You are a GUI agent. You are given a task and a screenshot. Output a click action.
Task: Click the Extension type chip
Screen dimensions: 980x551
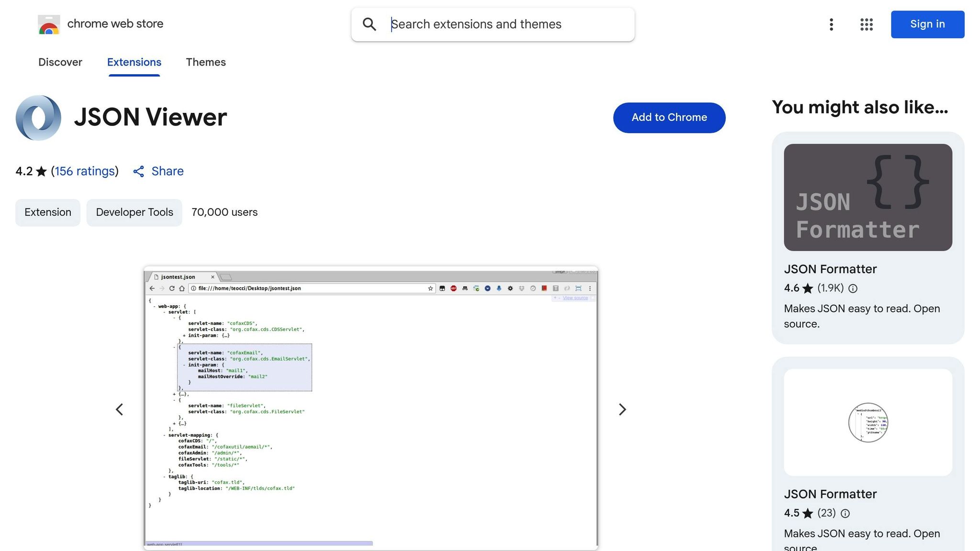tap(48, 212)
